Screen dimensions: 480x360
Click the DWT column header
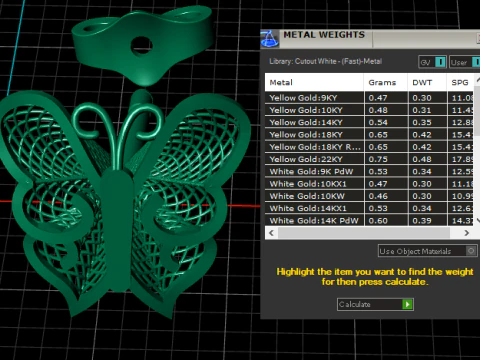(427, 82)
